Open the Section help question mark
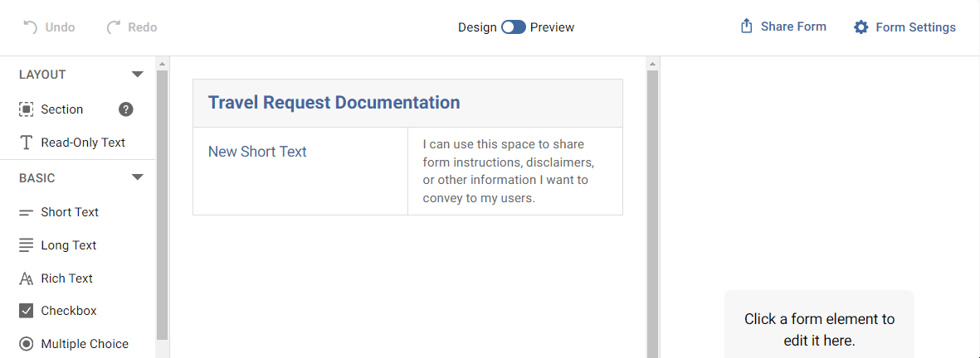The width and height of the screenshot is (980, 358). click(x=125, y=109)
